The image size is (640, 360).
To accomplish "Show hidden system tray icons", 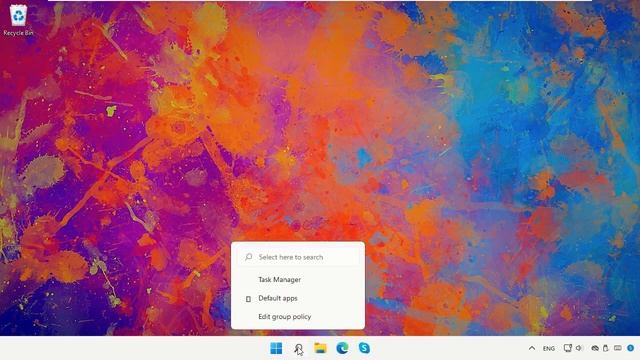I will click(x=532, y=348).
